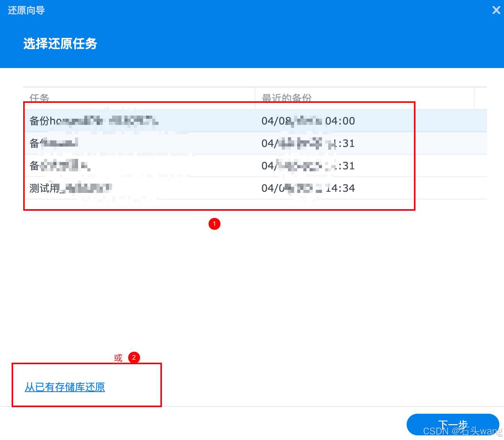Click the 或 label near marker 2
Viewport: 504px width, 440px height.
118,358
